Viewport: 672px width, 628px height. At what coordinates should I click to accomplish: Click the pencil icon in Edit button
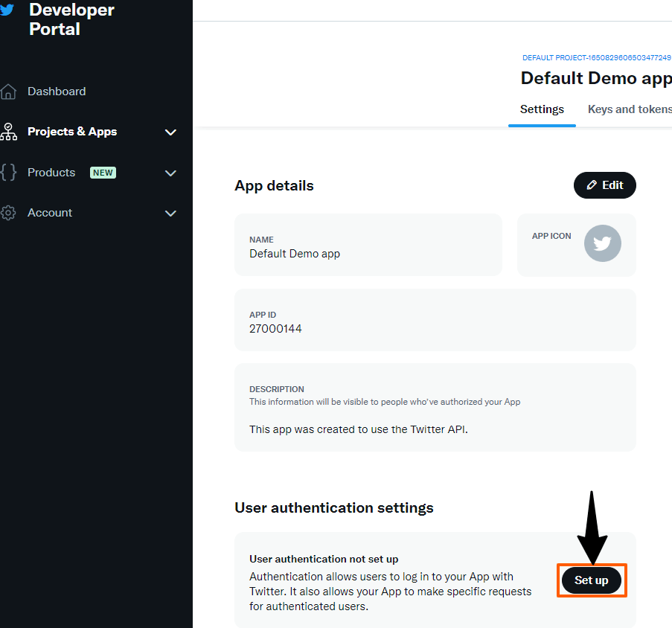[x=592, y=185]
